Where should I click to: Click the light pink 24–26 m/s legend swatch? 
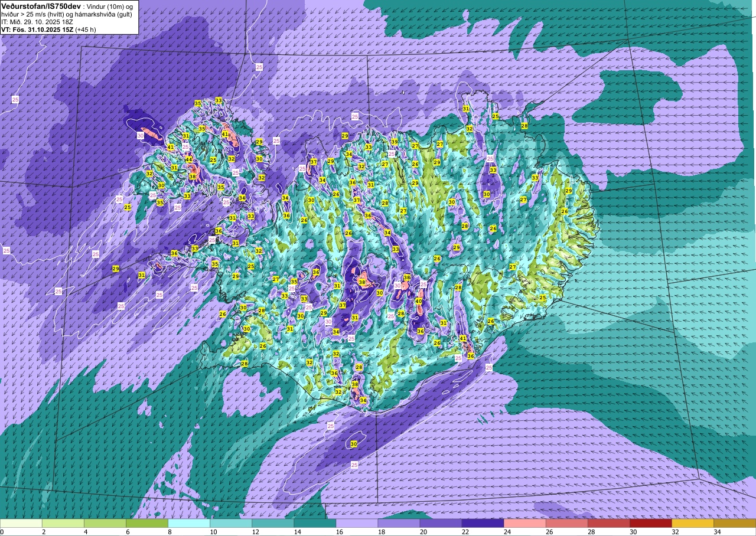point(524,523)
